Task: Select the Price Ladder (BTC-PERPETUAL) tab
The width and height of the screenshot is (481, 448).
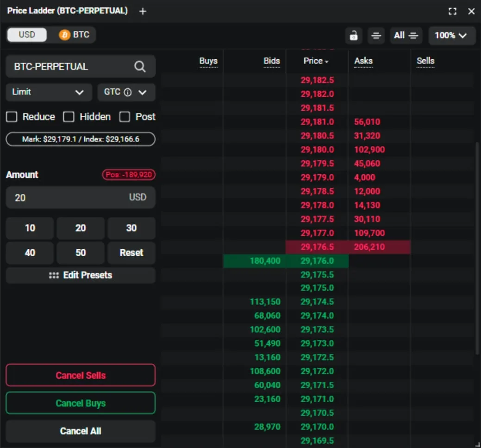Action: pos(68,11)
